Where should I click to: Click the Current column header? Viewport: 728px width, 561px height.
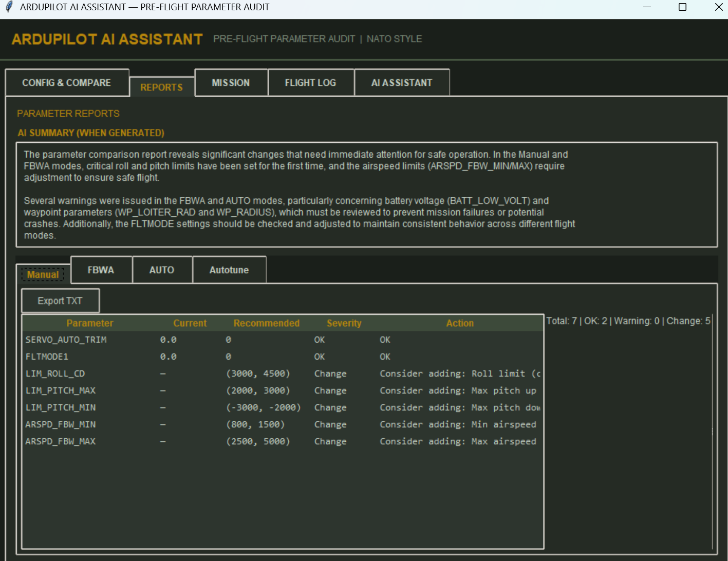coord(190,323)
